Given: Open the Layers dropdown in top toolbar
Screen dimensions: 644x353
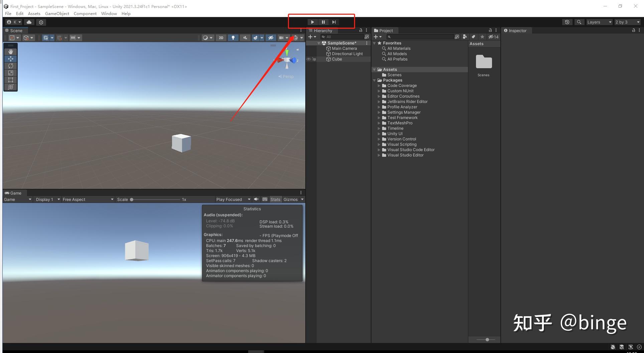Looking at the screenshot, I should [x=599, y=22].
